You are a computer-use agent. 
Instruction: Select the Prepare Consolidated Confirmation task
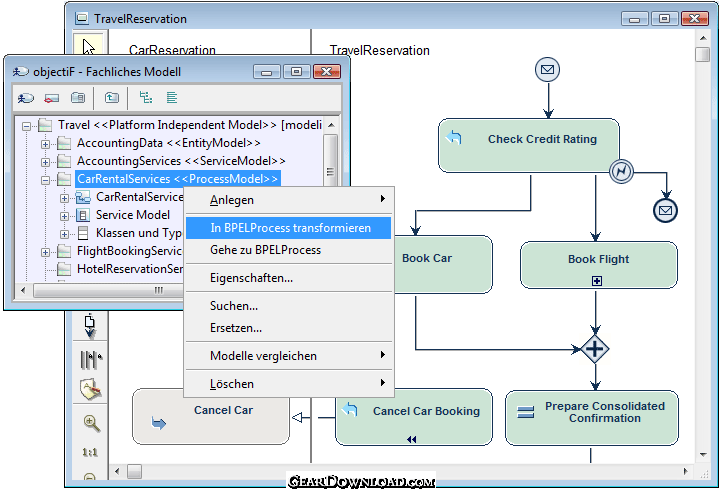click(x=592, y=418)
